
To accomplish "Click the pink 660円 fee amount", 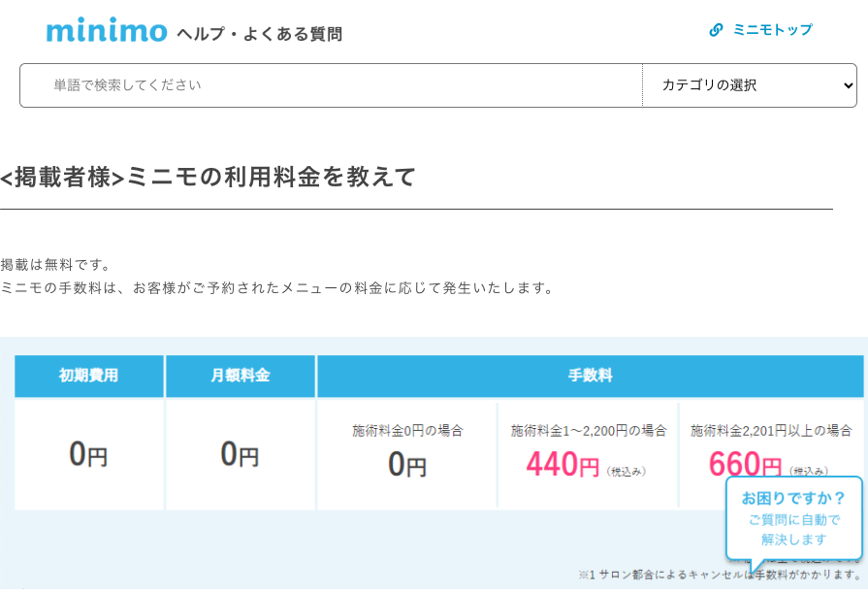I will tap(744, 464).
